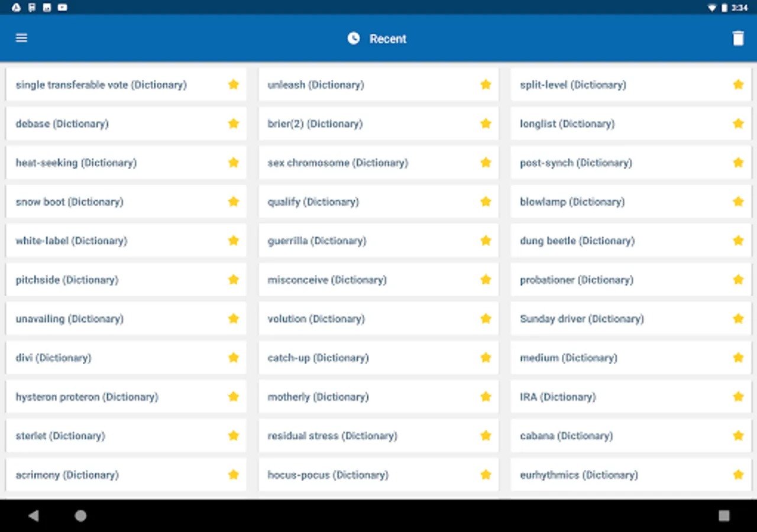757x532 pixels.
Task: Open 'IRA (Dictionary)' entry
Action: [x=631, y=397]
